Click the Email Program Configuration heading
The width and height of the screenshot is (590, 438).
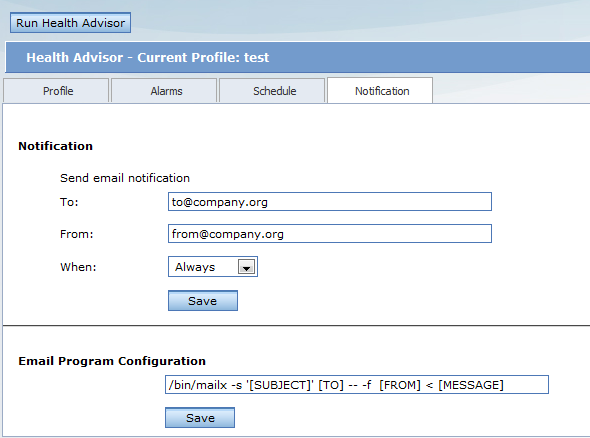point(112,361)
